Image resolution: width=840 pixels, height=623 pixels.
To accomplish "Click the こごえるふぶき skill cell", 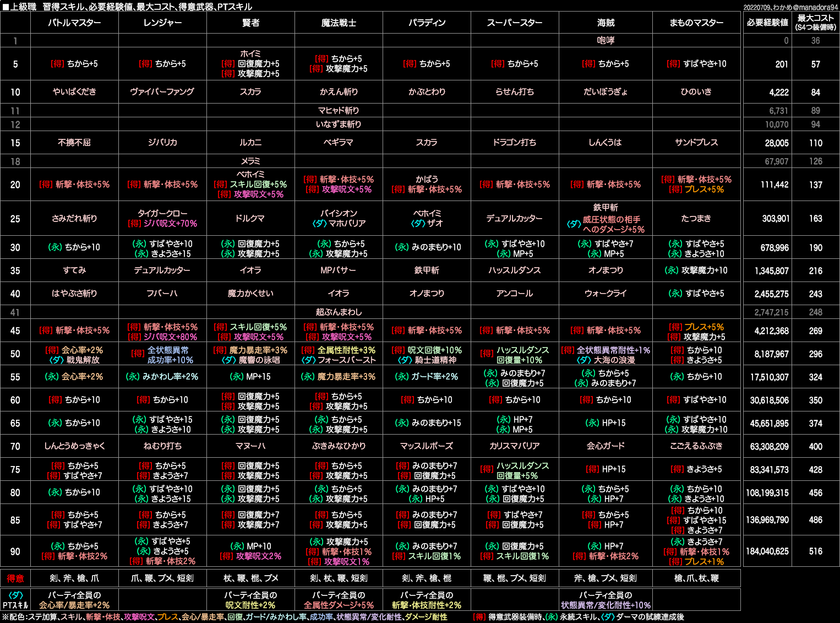I will 696,446.
